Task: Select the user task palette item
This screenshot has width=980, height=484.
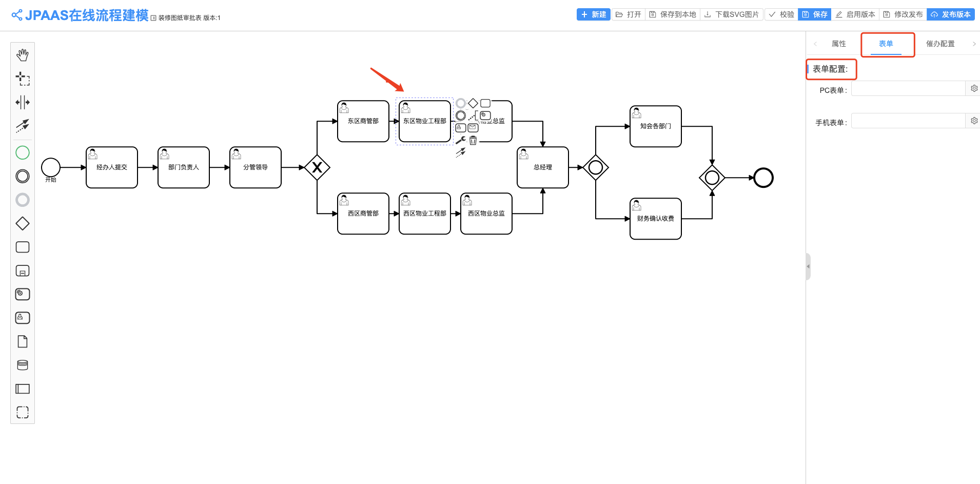Action: click(23, 318)
